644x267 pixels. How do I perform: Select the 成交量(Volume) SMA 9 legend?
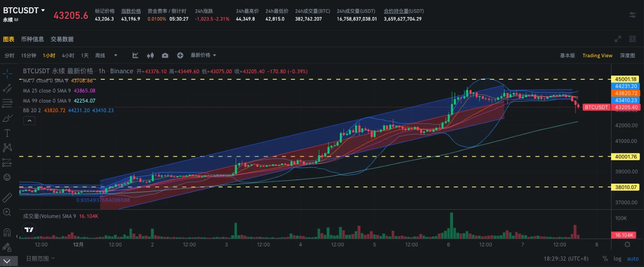[60, 216]
